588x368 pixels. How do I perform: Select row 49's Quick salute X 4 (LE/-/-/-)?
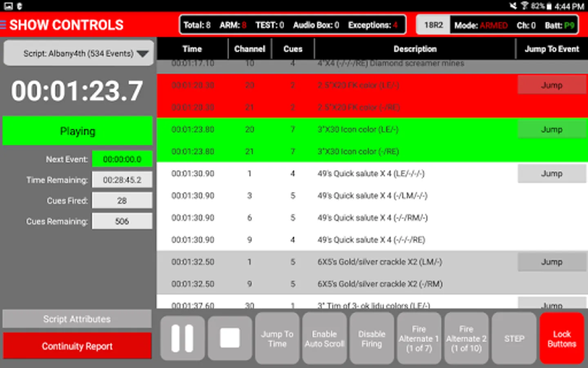point(372,173)
